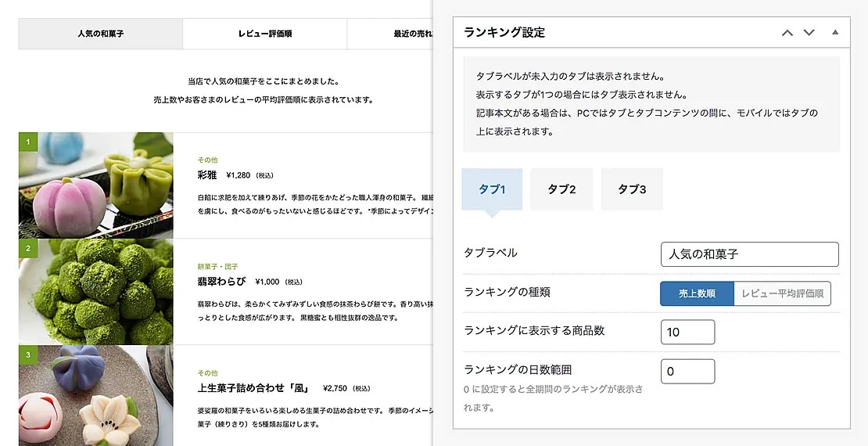Screen dimensions: 868x446
Task: Switch to the レビュー評価順 preview tab
Action: tap(264, 34)
